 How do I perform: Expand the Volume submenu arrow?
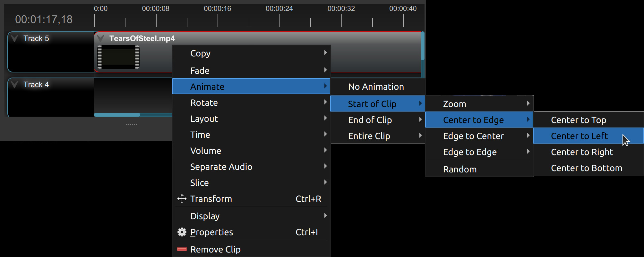[326, 150]
